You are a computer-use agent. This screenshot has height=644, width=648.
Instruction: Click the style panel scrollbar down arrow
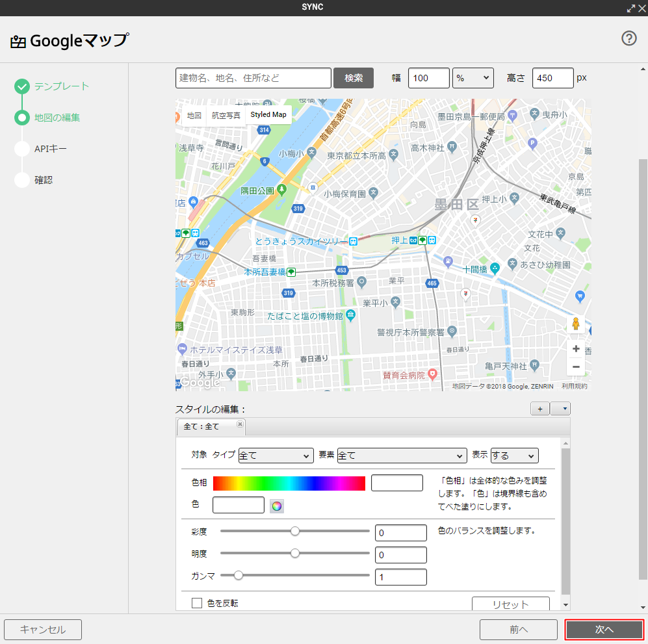(565, 605)
